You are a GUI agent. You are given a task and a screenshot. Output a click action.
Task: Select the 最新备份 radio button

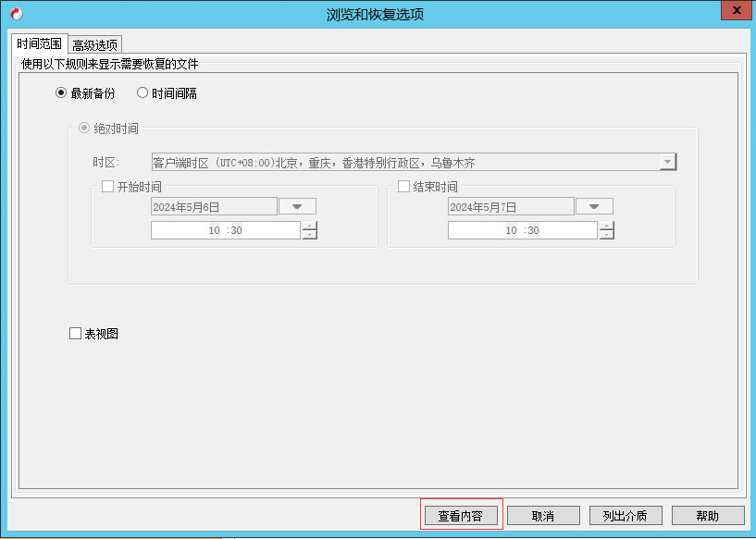59,92
